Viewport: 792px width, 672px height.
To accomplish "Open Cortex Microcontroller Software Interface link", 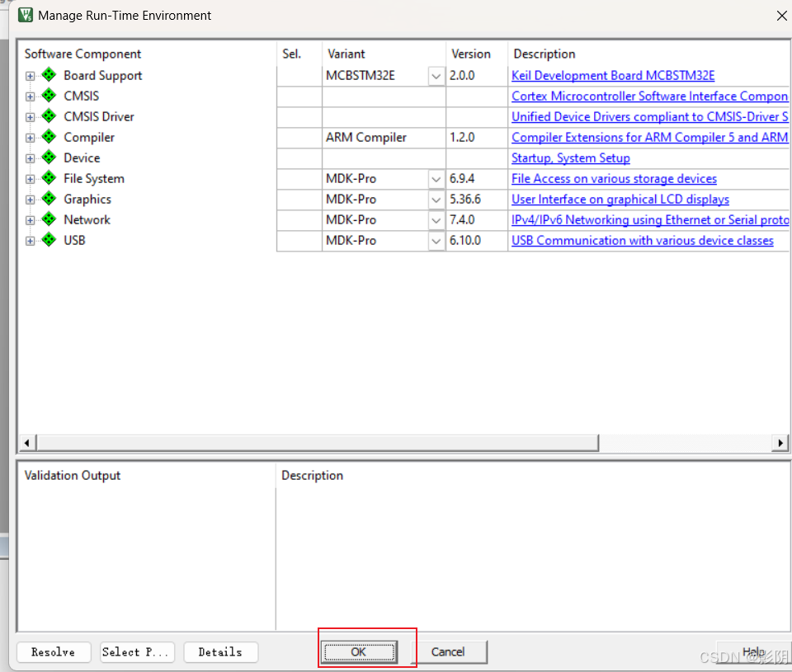I will click(649, 96).
